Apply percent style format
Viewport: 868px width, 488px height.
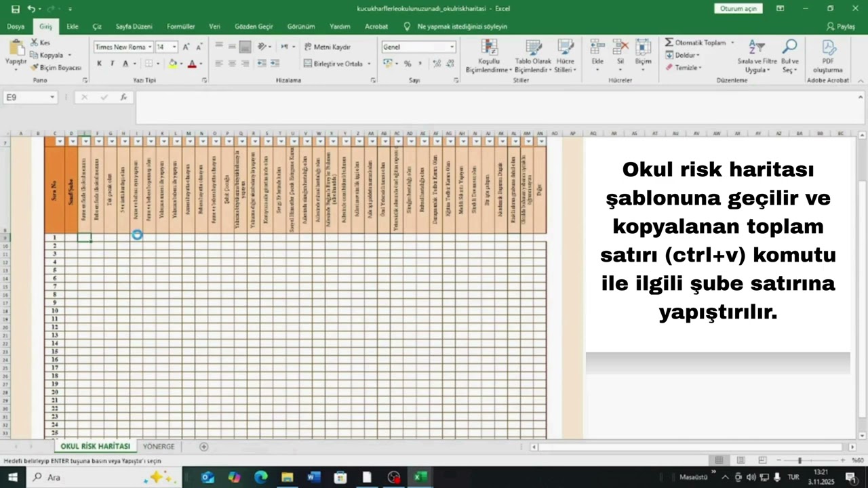(408, 64)
